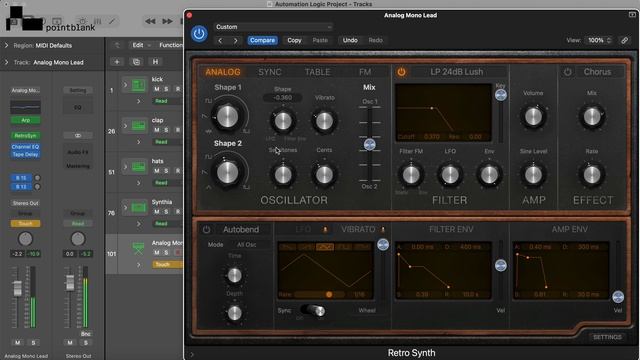Viewport: 640px width, 360px height.
Task: Toggle the LFO Sync switch
Action: pos(313,310)
